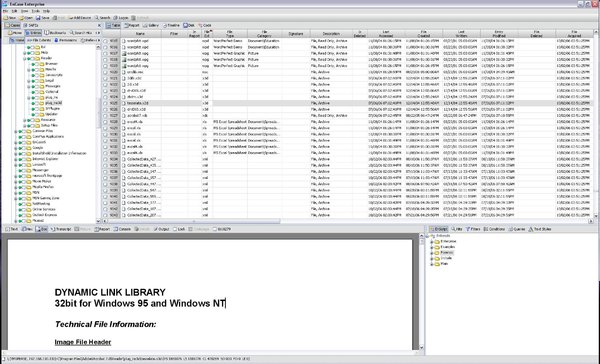Viewport: 600px width, 364px height.
Task: Open the Hits panel
Action: (x=457, y=229)
